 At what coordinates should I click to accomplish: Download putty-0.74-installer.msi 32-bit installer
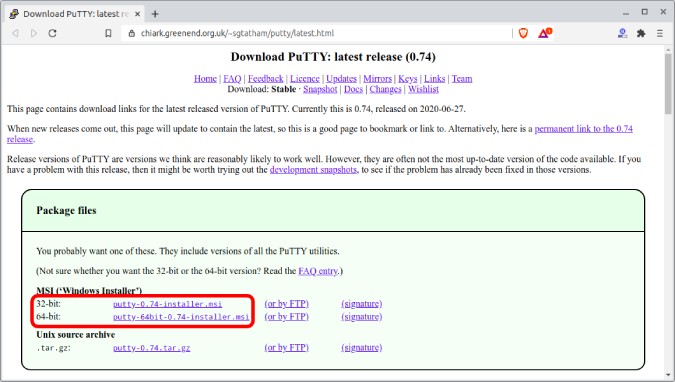click(x=167, y=304)
